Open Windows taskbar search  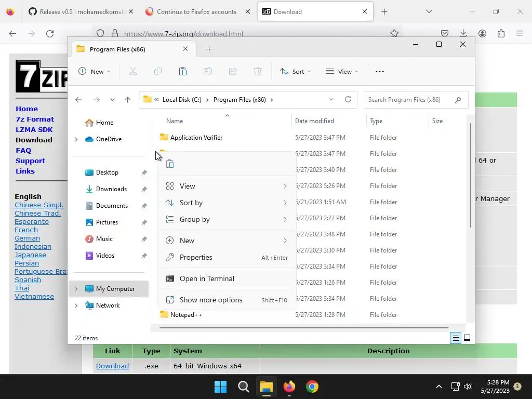243,387
